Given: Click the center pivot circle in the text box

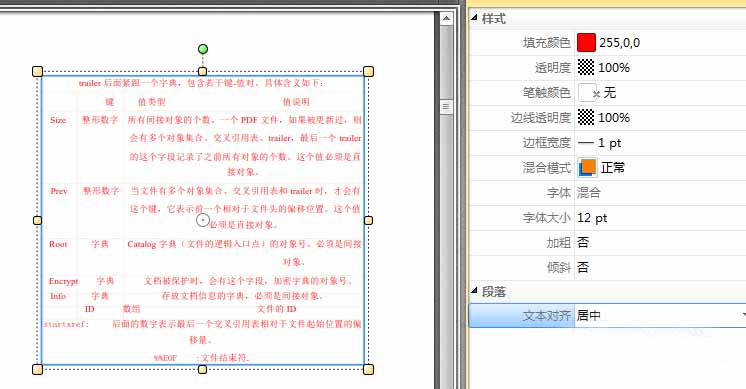Looking at the screenshot, I should pos(203,220).
